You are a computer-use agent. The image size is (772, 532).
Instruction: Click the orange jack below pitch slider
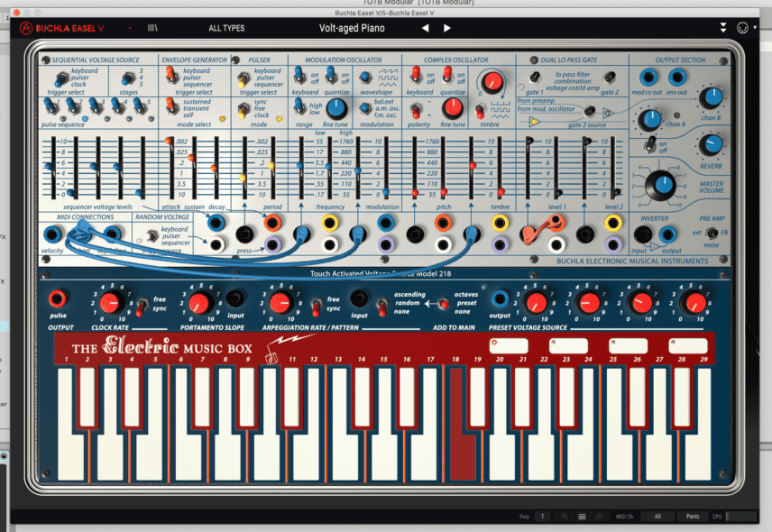click(443, 223)
